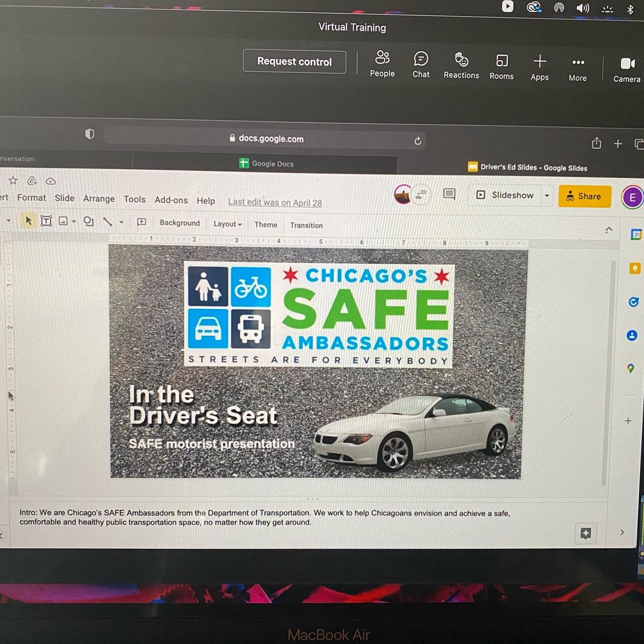Select the Text box tool
644x644 pixels.
pyautogui.click(x=46, y=221)
